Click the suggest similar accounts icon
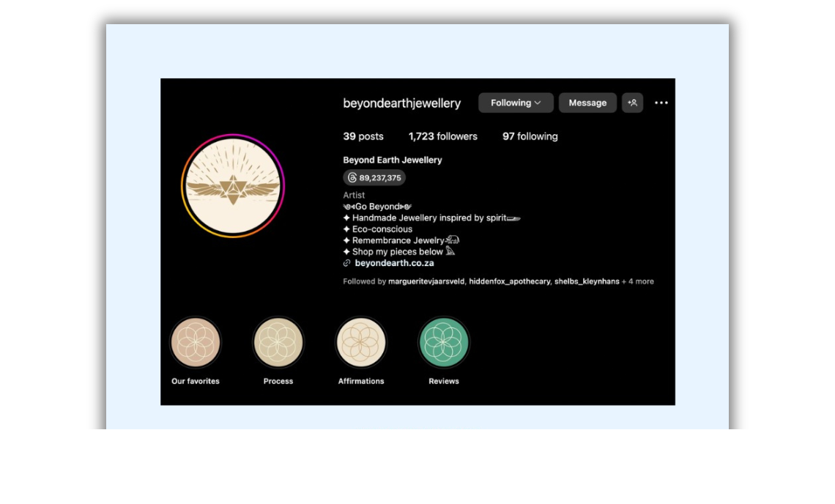 632,103
